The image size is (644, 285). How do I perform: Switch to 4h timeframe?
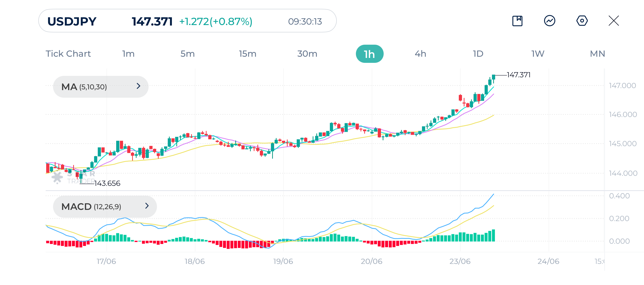pyautogui.click(x=420, y=54)
